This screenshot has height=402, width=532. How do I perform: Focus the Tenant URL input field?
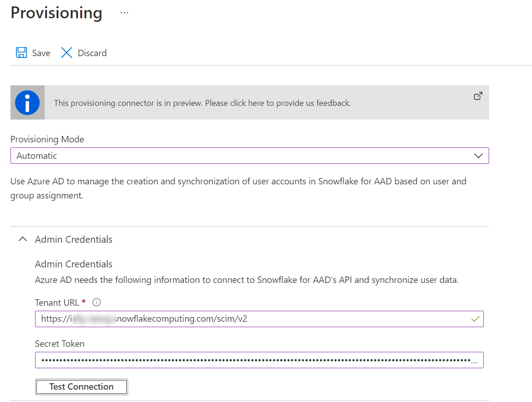259,319
